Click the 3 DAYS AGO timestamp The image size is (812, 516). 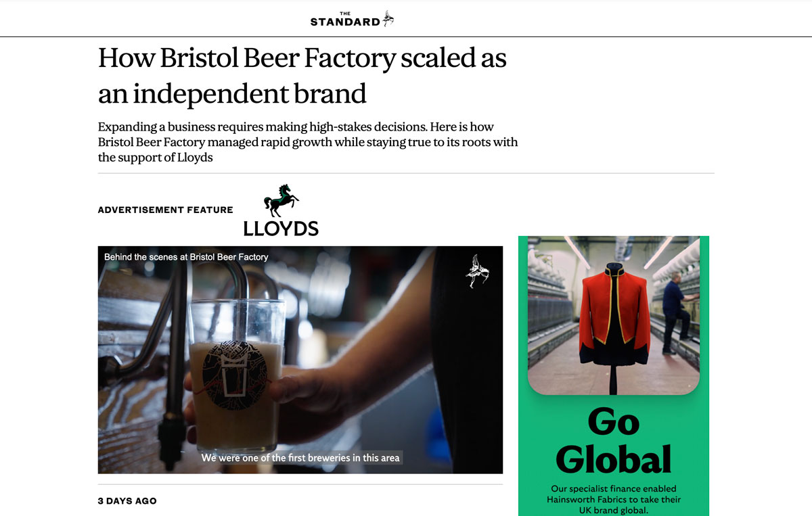[x=127, y=501]
